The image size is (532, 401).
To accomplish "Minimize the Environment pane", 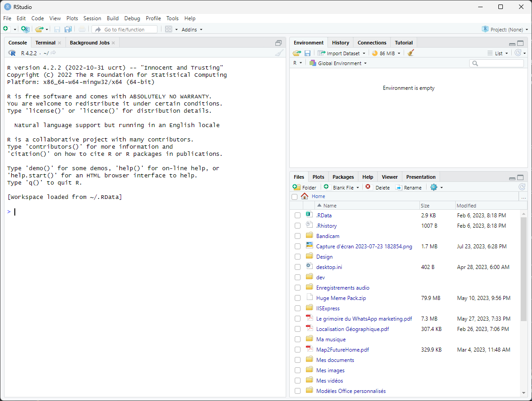I will click(x=512, y=44).
